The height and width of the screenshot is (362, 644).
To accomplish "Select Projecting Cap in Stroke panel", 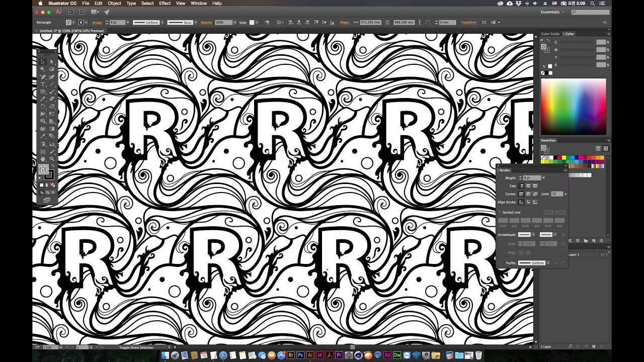I will (535, 186).
